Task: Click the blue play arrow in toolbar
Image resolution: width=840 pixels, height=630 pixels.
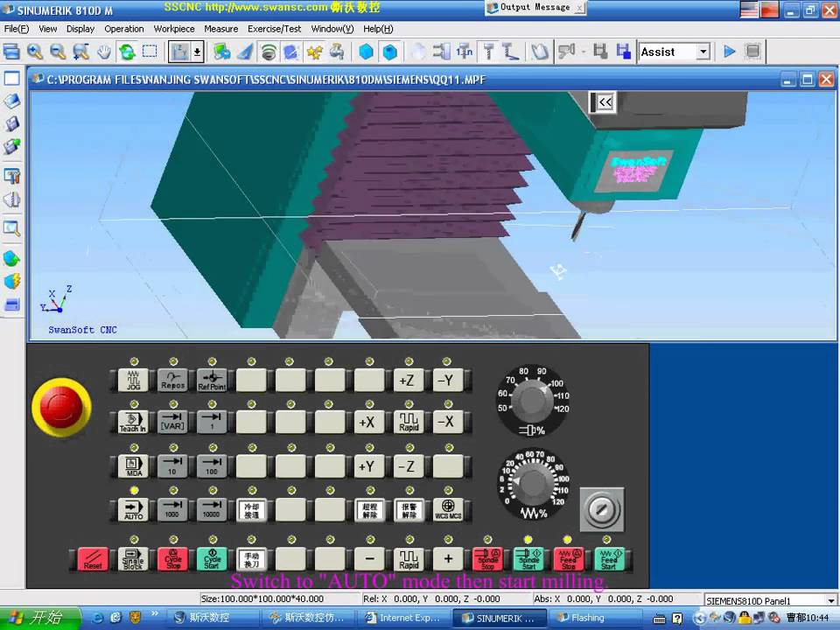Action: pyautogui.click(x=729, y=52)
